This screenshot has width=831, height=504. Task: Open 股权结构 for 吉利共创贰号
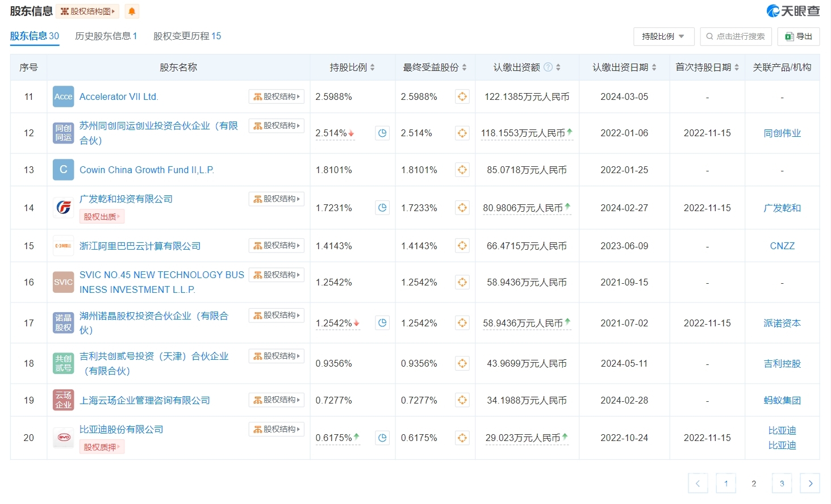pyautogui.click(x=277, y=356)
